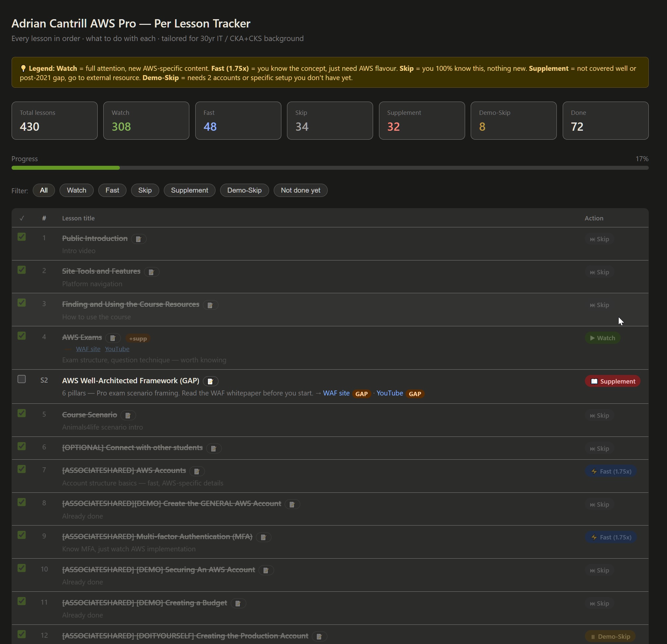Click the Skip 34 stat card
The height and width of the screenshot is (644, 667).
[x=330, y=120]
